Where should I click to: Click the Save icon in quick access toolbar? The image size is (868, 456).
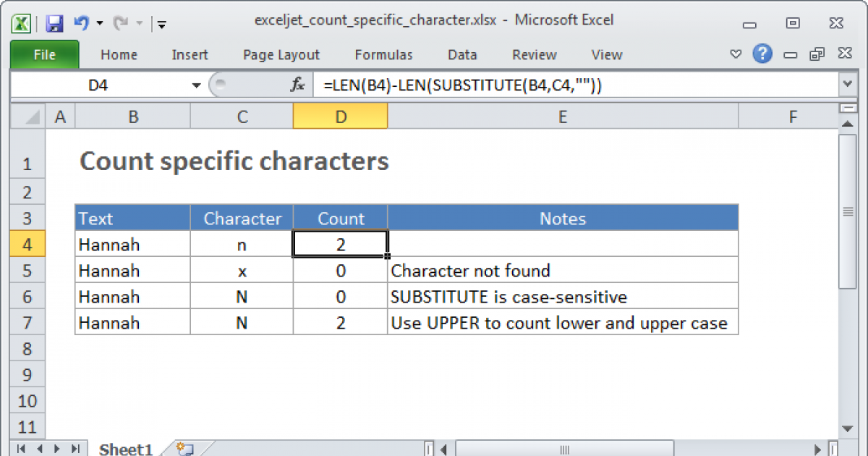click(x=54, y=23)
